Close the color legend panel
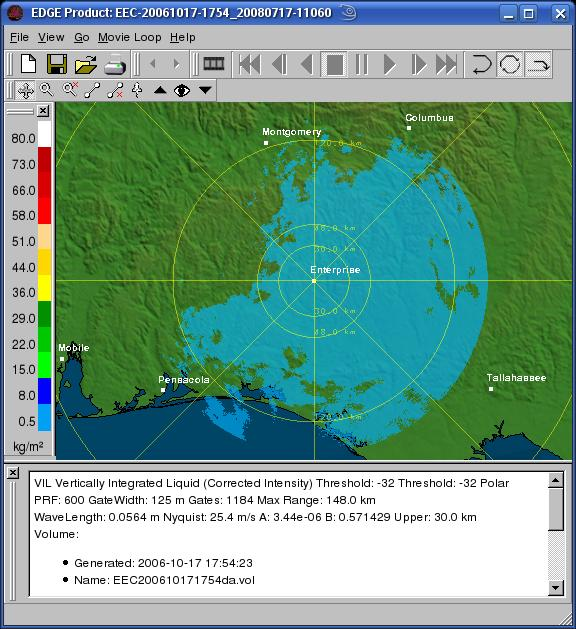The width and height of the screenshot is (576, 629). point(43,111)
